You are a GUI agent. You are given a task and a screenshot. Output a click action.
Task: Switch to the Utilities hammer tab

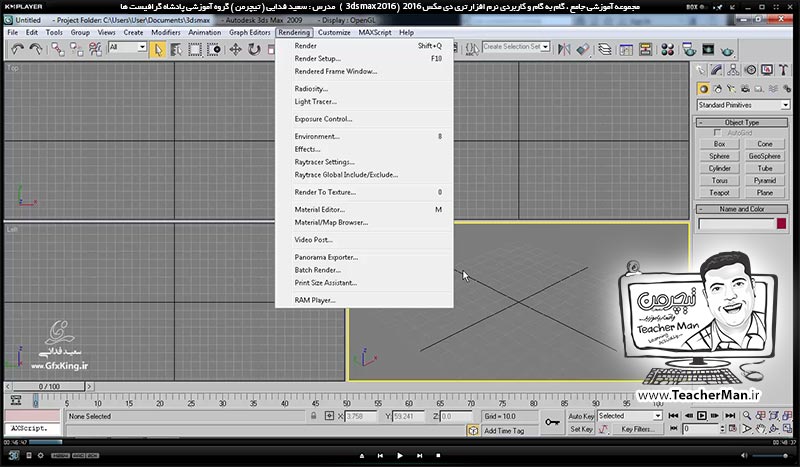pyautogui.click(x=783, y=70)
